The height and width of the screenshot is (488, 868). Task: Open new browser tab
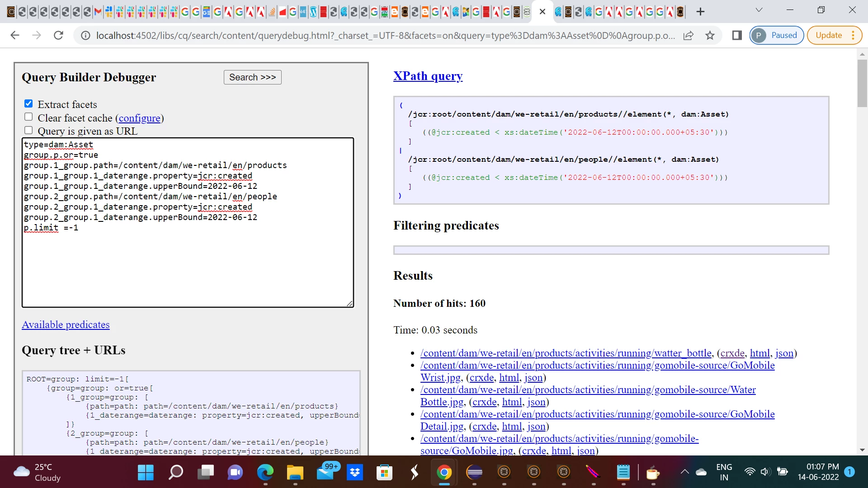point(700,12)
